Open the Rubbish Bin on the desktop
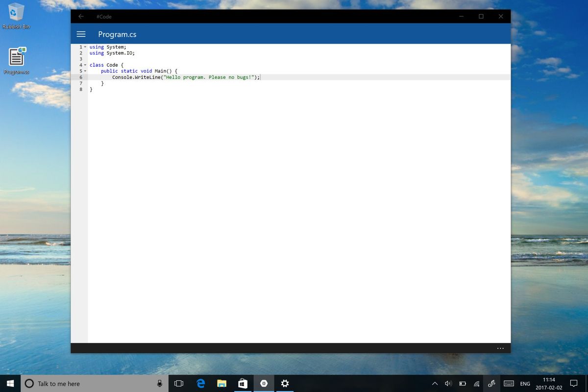This screenshot has width=588, height=392. tap(16, 14)
